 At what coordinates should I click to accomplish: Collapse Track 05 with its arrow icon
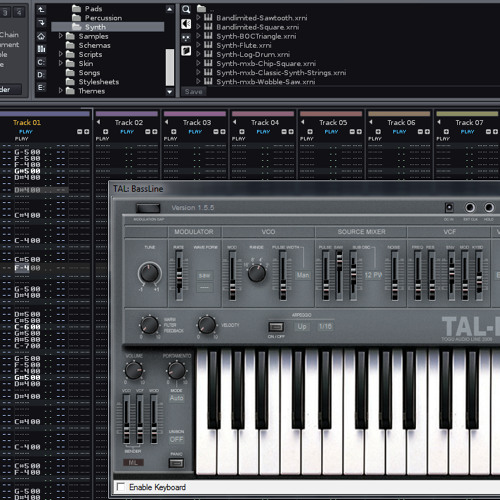pyautogui.click(x=303, y=122)
